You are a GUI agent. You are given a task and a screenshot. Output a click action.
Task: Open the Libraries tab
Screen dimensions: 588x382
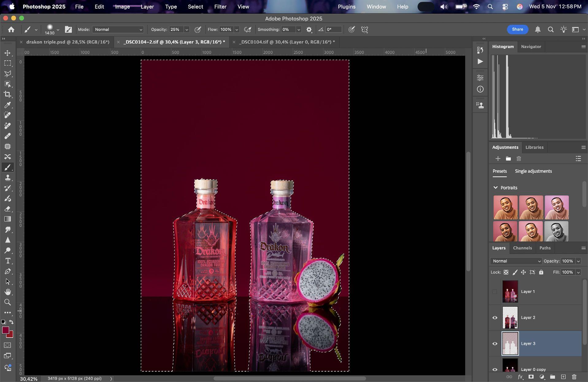(x=534, y=147)
